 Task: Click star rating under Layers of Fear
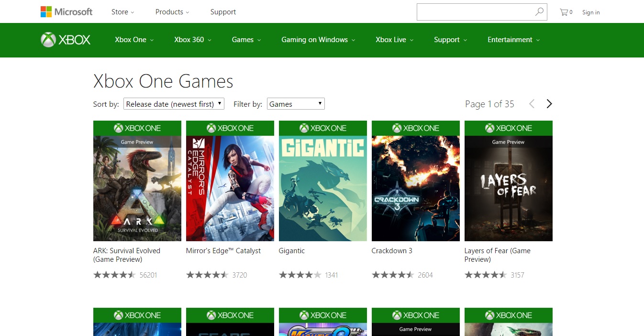tap(486, 275)
